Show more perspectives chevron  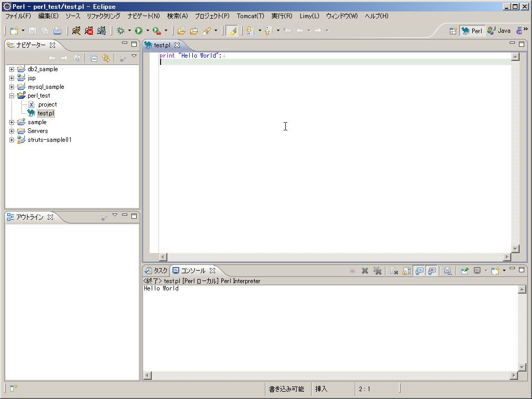(526, 29)
